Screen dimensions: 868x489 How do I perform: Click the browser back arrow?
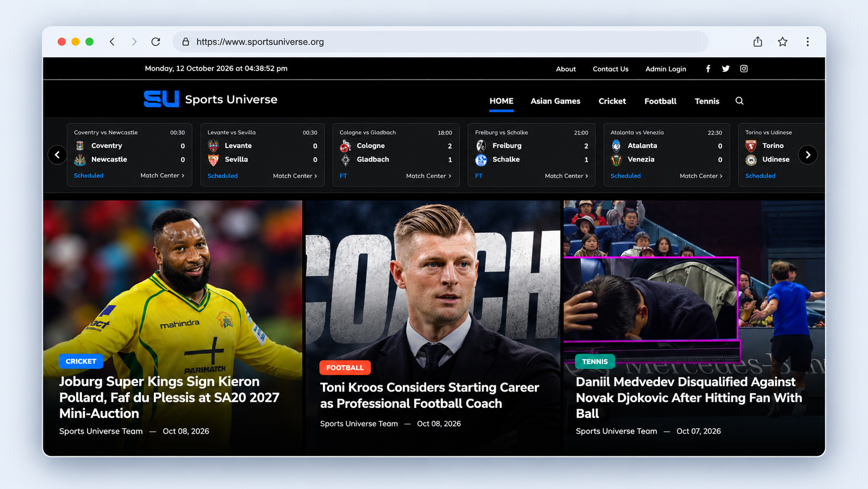[112, 42]
